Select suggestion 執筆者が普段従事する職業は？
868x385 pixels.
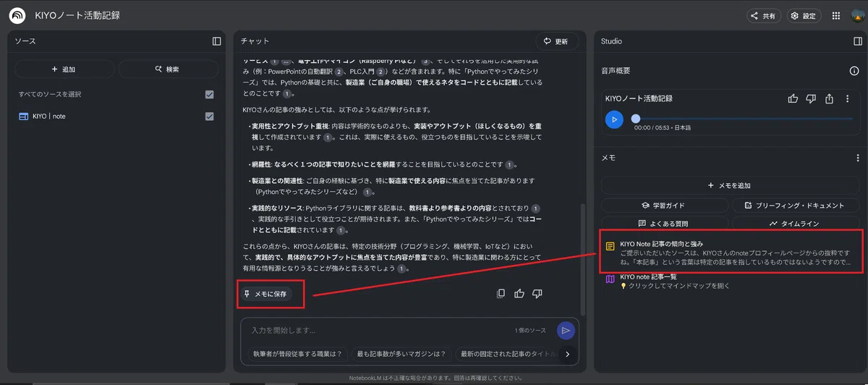(297, 354)
